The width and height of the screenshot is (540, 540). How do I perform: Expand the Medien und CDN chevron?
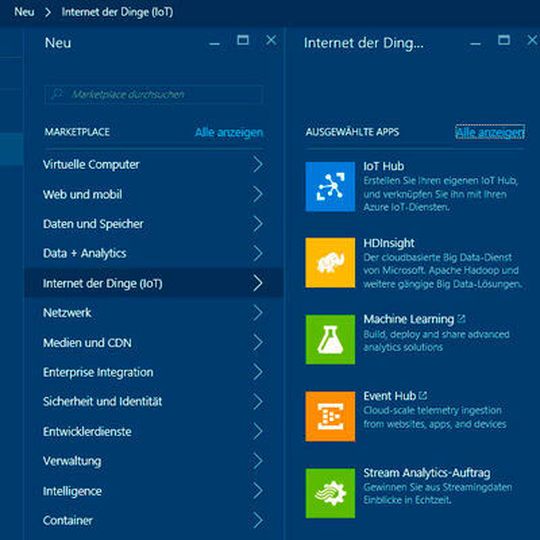258,342
